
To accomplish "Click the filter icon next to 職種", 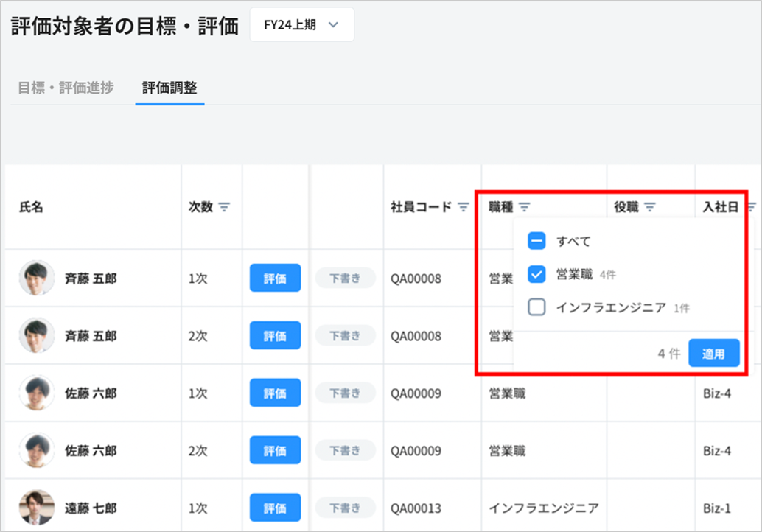I will pyautogui.click(x=524, y=207).
